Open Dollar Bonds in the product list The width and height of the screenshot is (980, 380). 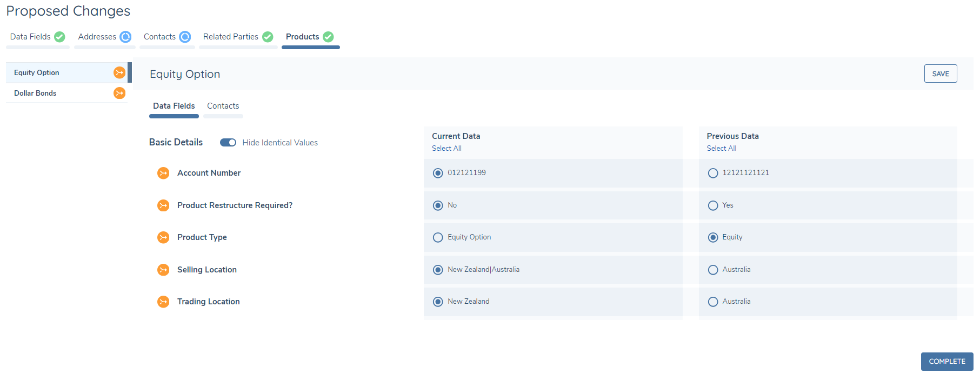(x=35, y=93)
